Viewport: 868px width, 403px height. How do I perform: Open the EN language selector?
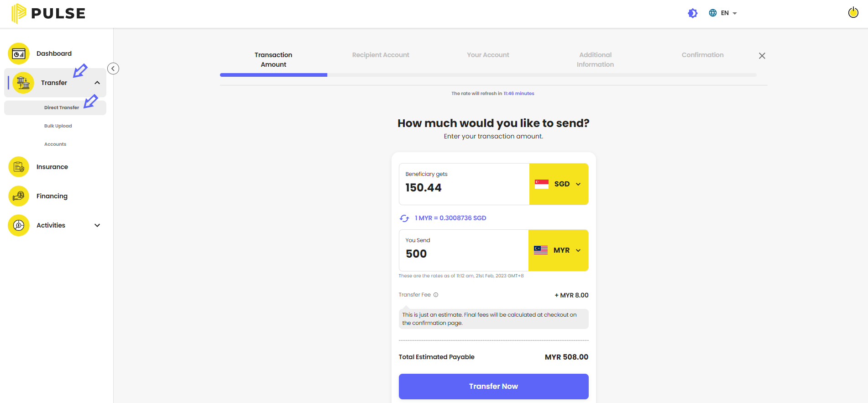click(x=723, y=13)
